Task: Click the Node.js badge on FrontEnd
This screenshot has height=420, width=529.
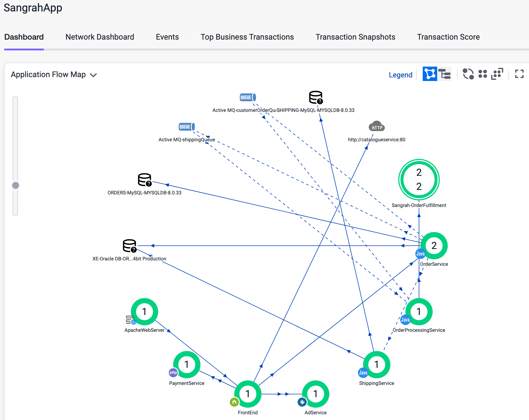Action: coord(234,402)
